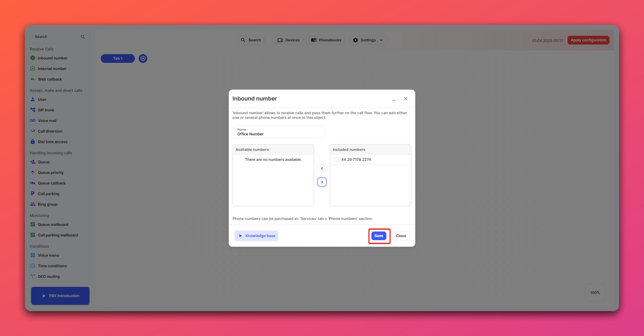Click the Queue icon
The height and width of the screenshot is (336, 644).
click(33, 162)
